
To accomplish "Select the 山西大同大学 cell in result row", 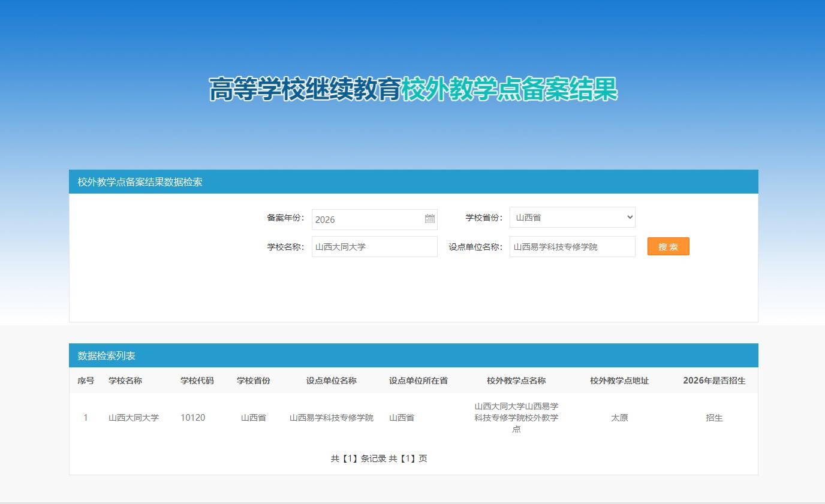I will tap(134, 418).
